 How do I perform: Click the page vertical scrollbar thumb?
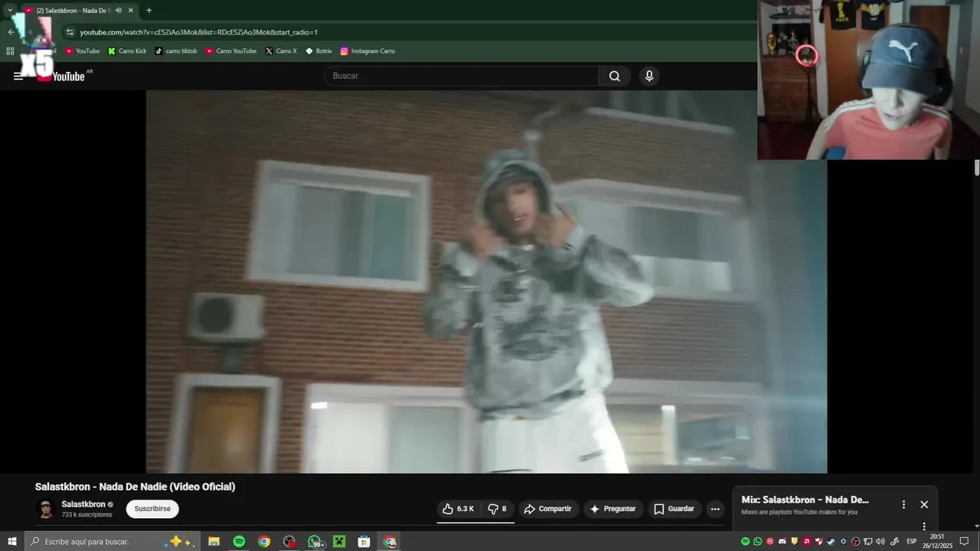[977, 168]
